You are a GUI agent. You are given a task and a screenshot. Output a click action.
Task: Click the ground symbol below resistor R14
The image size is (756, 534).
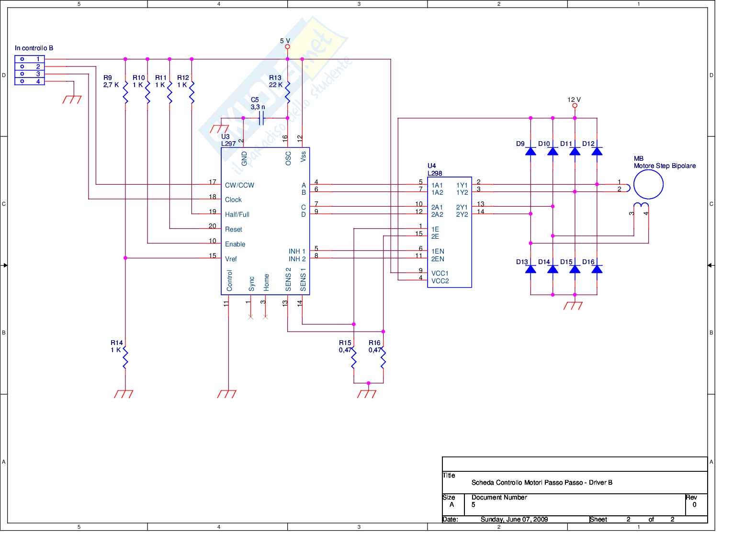click(124, 394)
